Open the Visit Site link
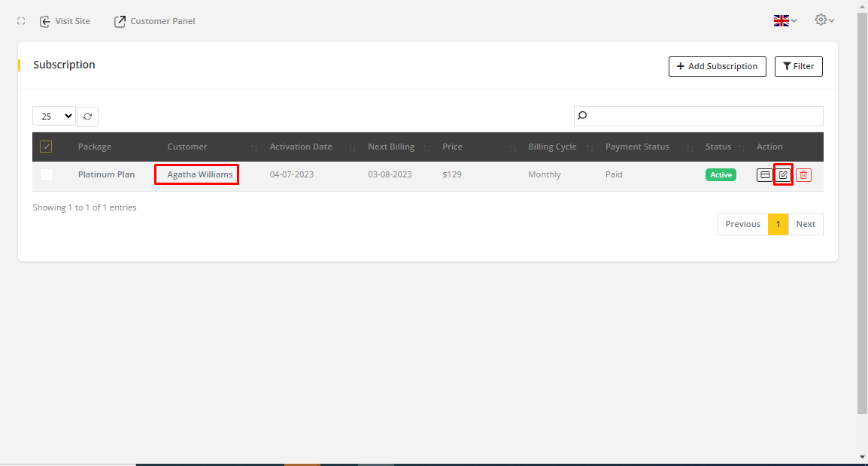The height and width of the screenshot is (466, 868). 65,21
